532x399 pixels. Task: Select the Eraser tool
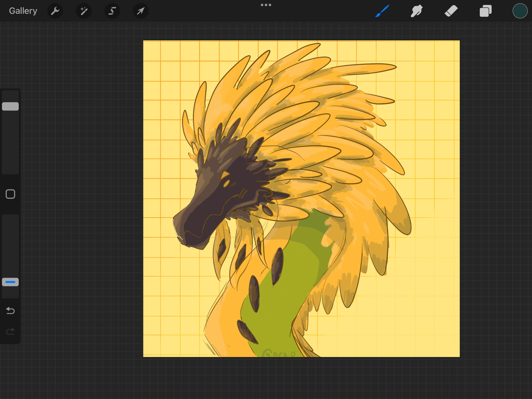click(451, 11)
